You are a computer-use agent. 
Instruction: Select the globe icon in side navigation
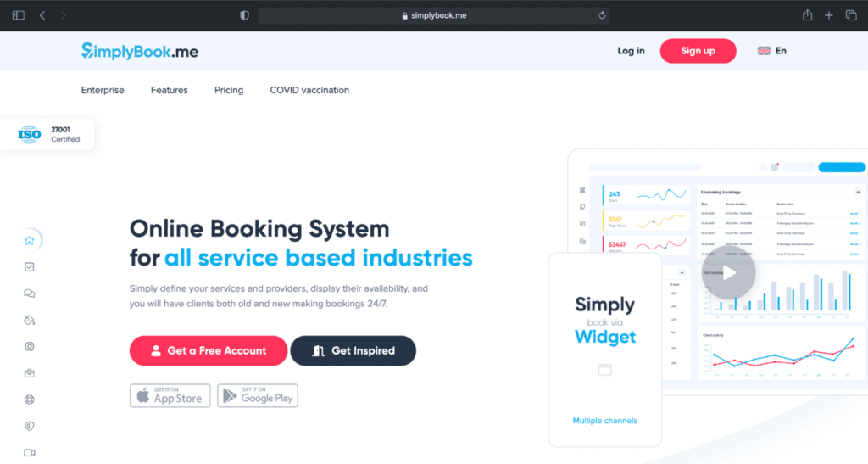pos(30,400)
